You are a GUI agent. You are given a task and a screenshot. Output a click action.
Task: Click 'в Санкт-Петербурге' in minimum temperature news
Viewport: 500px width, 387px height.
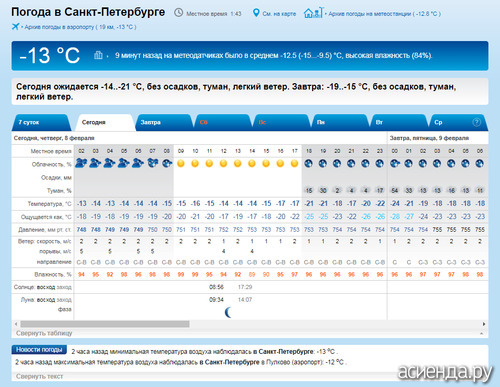[283, 351]
